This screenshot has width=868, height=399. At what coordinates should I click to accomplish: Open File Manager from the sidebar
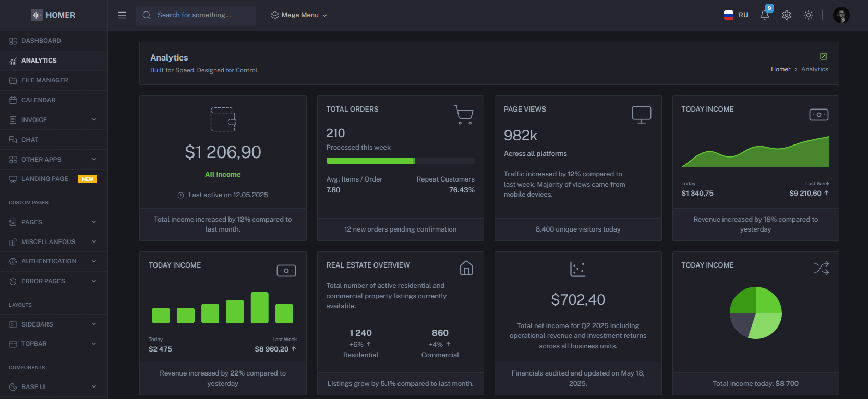45,80
